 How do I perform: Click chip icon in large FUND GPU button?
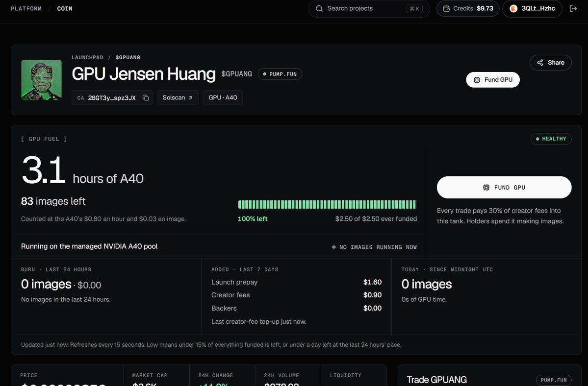(486, 188)
